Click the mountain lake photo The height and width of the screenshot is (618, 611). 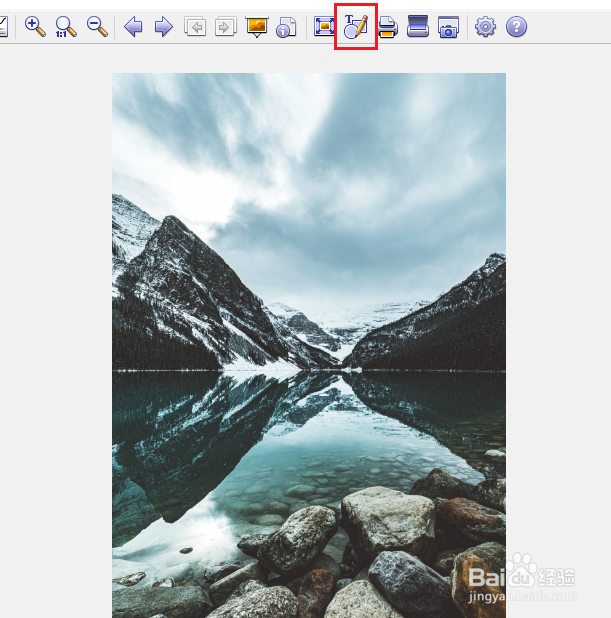click(x=309, y=345)
